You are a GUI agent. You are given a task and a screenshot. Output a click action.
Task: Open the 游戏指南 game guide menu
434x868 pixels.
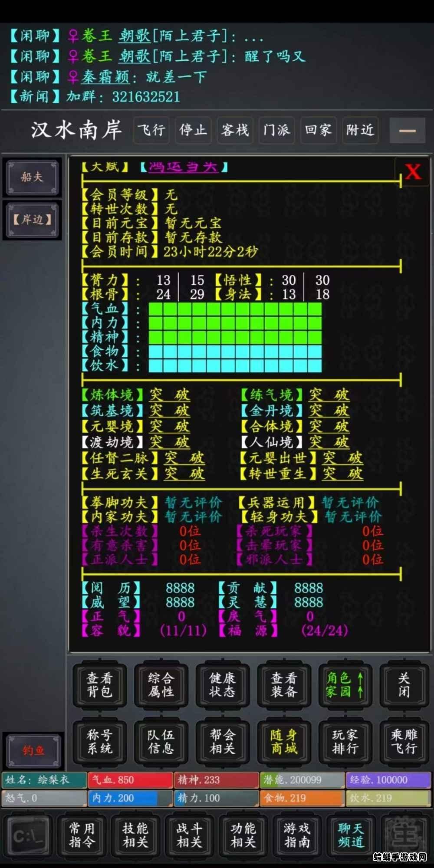(x=297, y=835)
